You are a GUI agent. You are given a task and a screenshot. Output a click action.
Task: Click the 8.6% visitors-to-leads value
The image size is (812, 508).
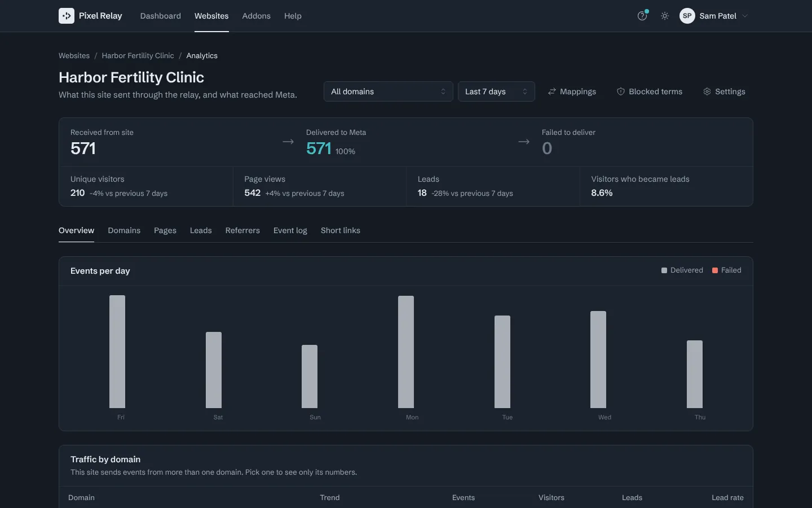point(602,193)
